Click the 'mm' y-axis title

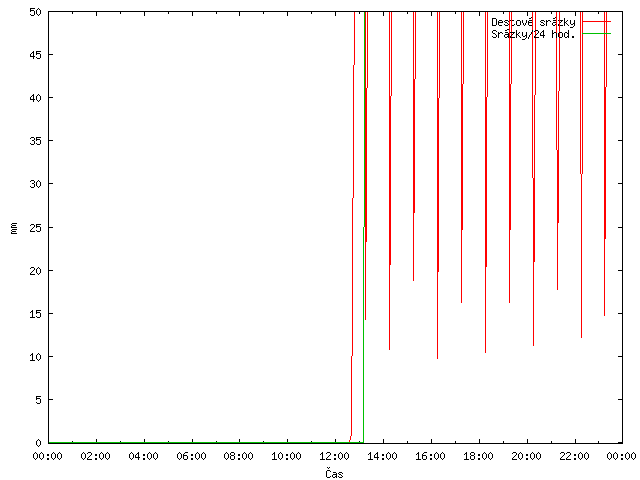click(x=13, y=228)
